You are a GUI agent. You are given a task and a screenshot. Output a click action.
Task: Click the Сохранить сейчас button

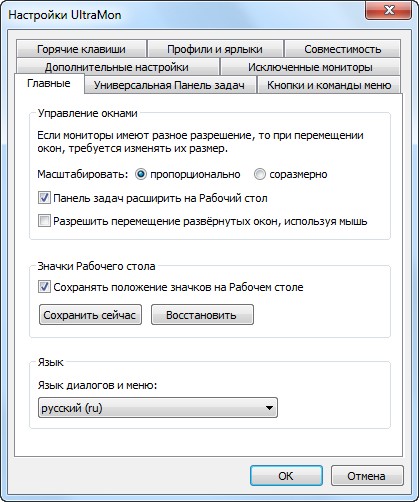(90, 315)
